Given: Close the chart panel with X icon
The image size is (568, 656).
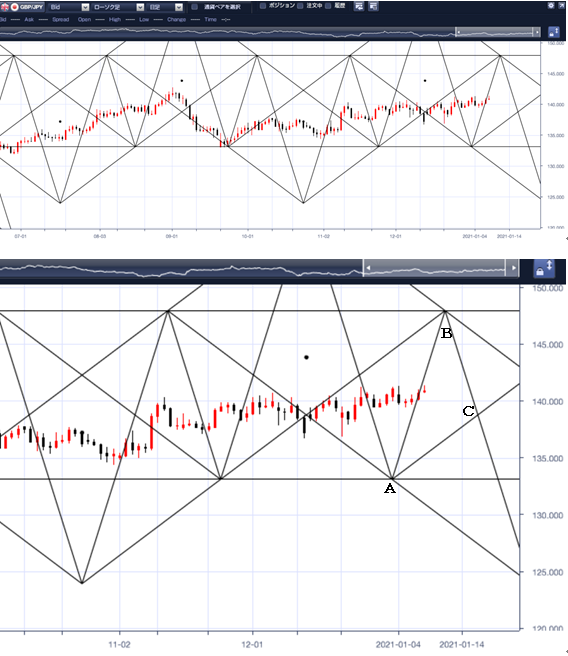Looking at the screenshot, I should pos(562,5).
